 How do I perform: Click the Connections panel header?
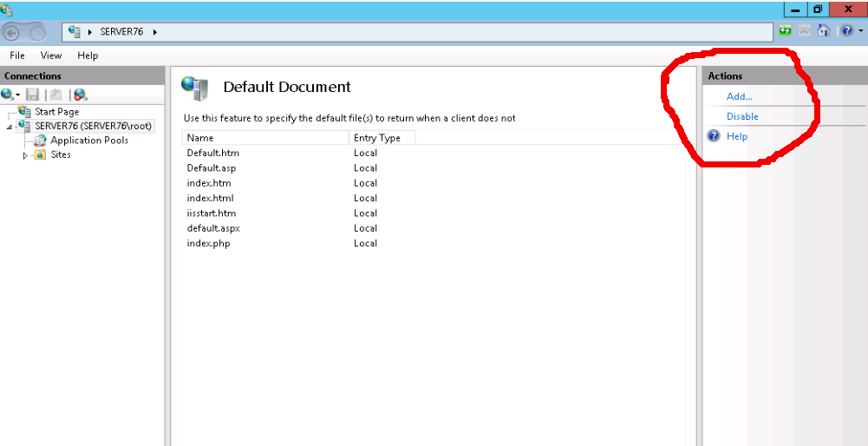click(82, 75)
